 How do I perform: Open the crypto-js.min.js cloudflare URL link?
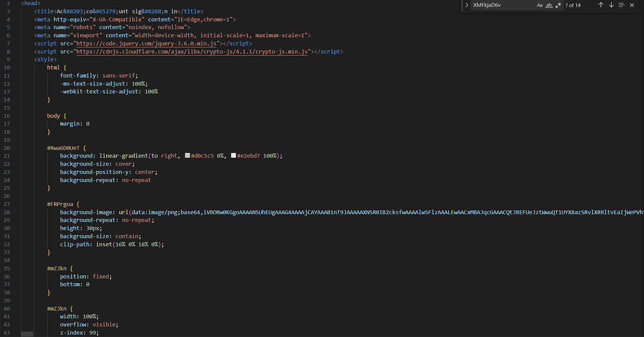(192, 51)
